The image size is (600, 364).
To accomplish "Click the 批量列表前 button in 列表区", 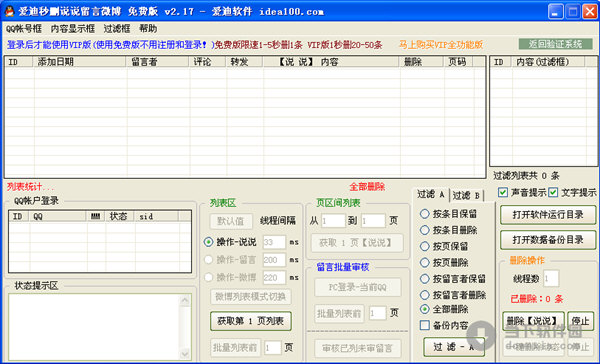I will coord(235,348).
